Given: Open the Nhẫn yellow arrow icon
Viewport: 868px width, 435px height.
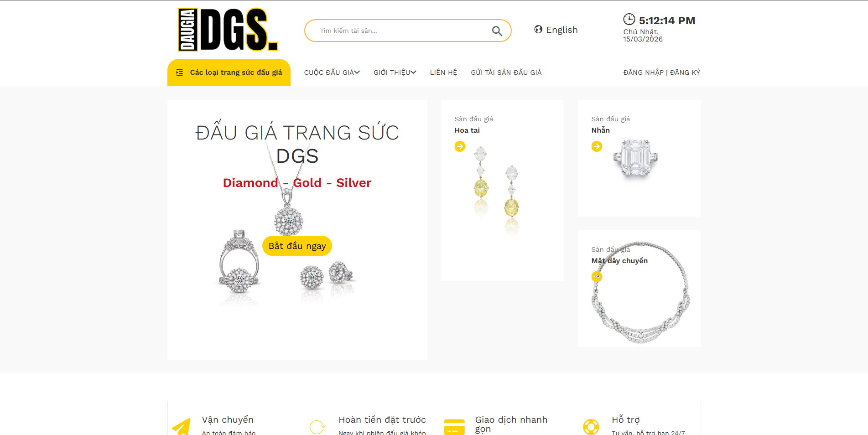Looking at the screenshot, I should click(x=597, y=146).
